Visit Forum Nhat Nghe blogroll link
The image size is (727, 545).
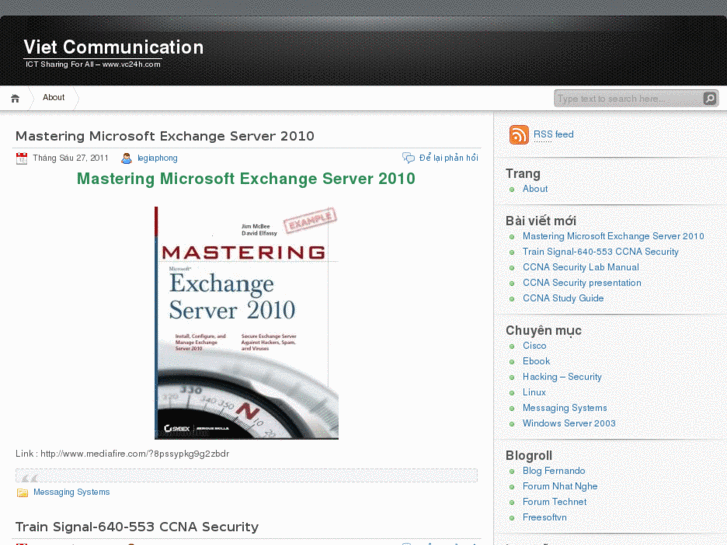[x=560, y=486]
